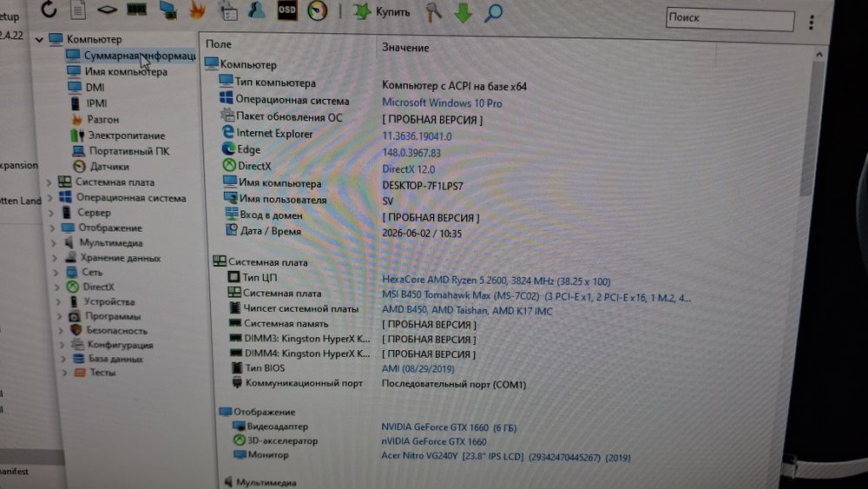Click the AMD B450, AMD Taishan chipset link
The height and width of the screenshot is (489, 868).
click(x=467, y=311)
